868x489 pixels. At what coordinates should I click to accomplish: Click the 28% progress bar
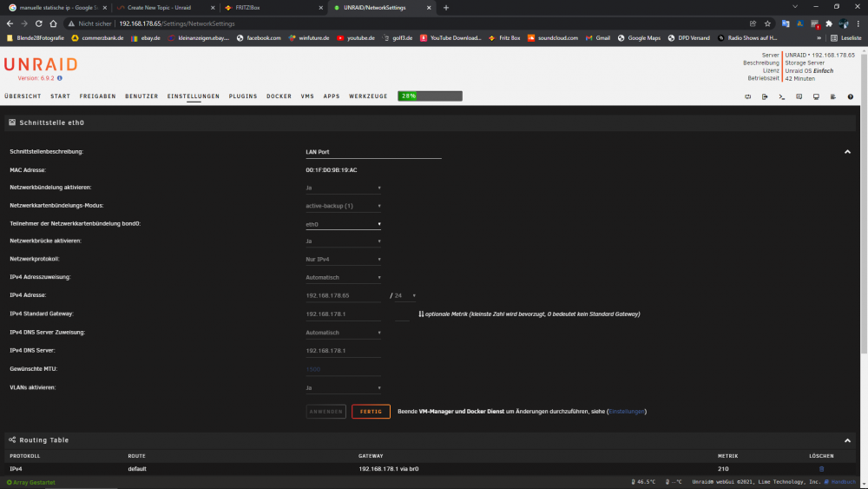431,96
